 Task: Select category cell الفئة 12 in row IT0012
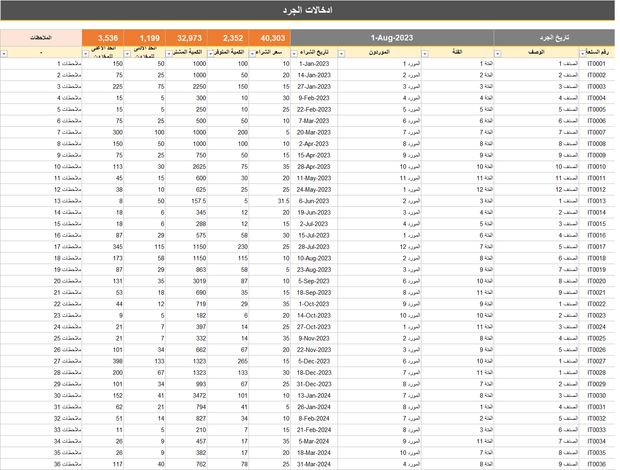(457, 190)
